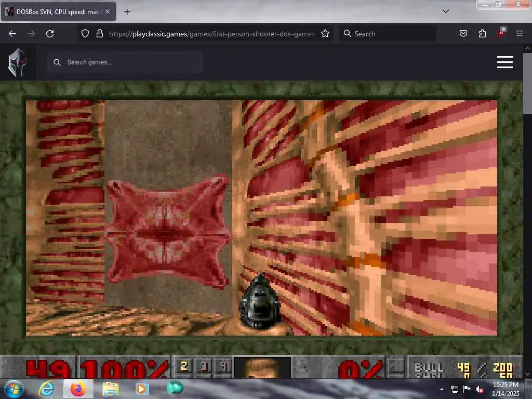The image size is (532, 399).
Task: Open the clock showing 10:25 PM
Action: point(506,389)
